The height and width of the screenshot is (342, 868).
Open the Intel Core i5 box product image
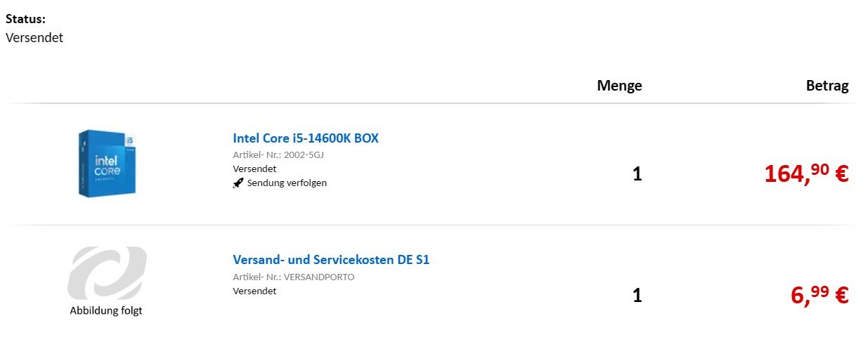point(107,163)
